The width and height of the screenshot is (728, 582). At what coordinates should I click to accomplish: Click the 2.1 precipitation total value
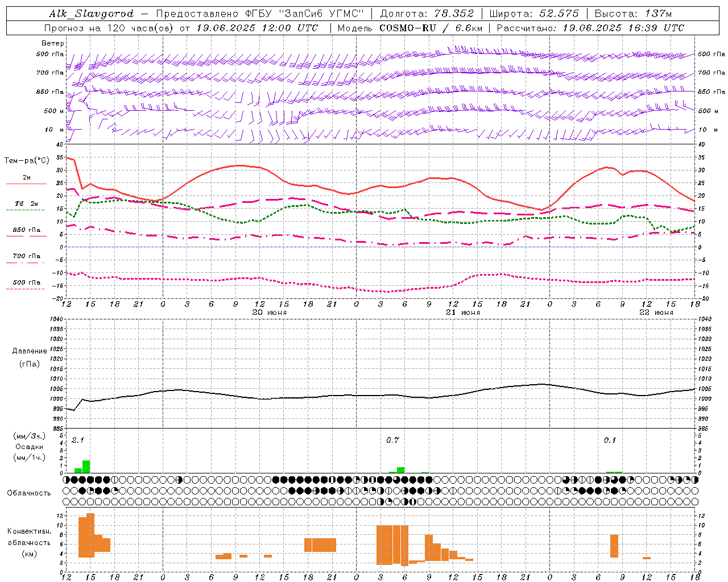78,440
